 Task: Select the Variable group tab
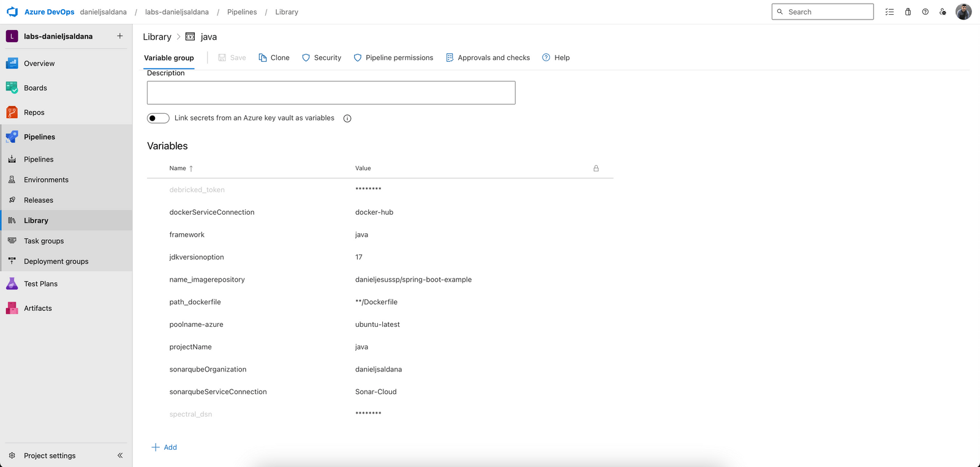click(x=169, y=58)
